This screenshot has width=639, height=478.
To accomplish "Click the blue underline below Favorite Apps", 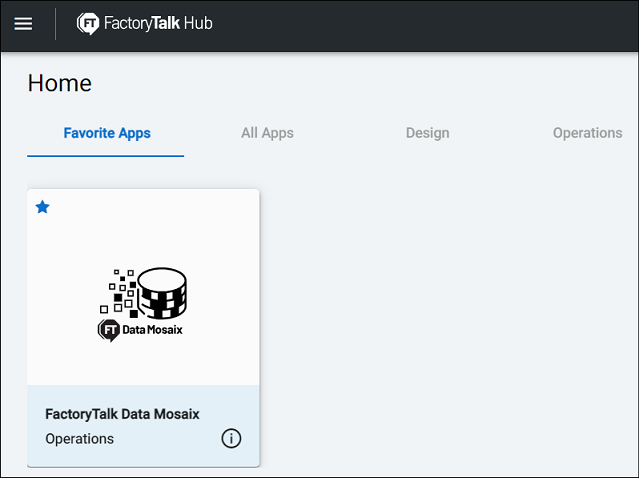I will point(106,156).
